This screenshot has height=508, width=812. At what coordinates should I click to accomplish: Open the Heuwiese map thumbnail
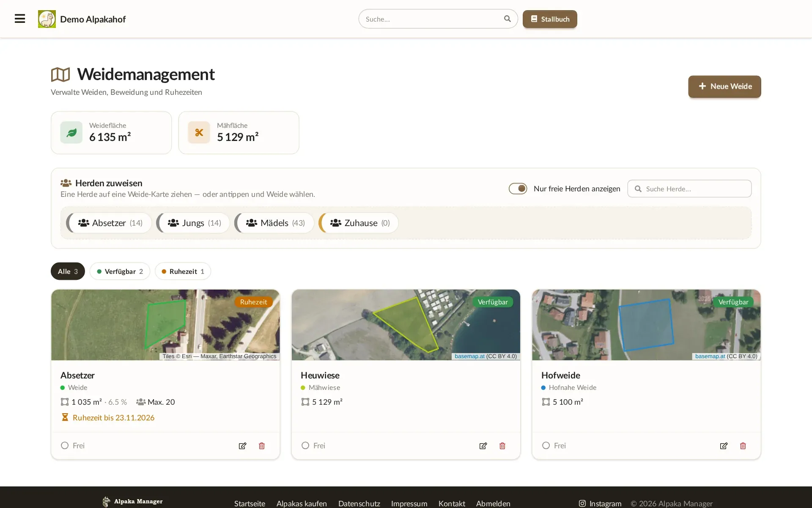pos(406,325)
